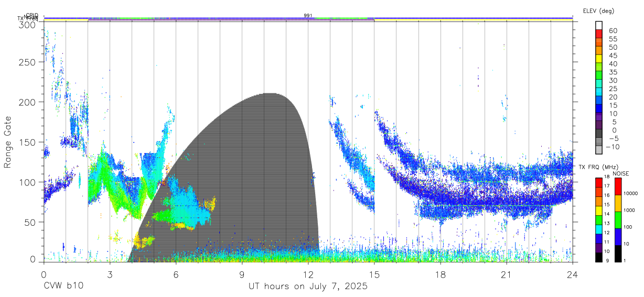
Task: Click the elevation scale label '-10'
Action: (x=613, y=147)
